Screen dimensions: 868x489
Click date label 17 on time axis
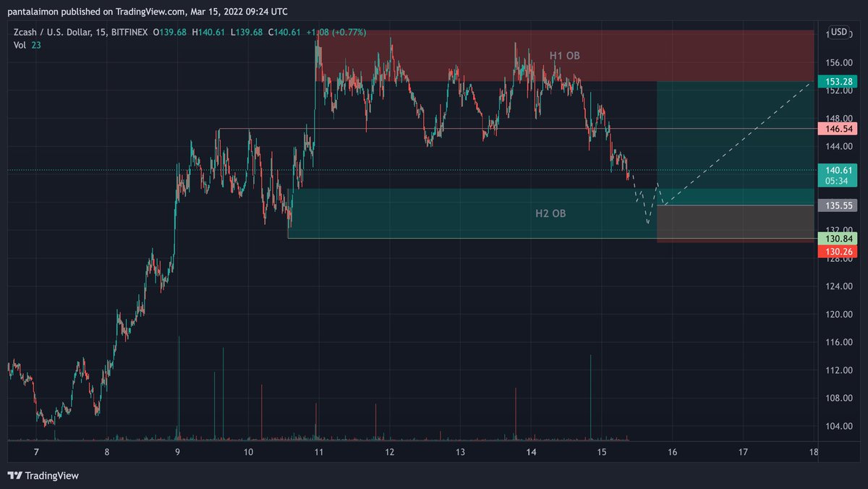743,452
